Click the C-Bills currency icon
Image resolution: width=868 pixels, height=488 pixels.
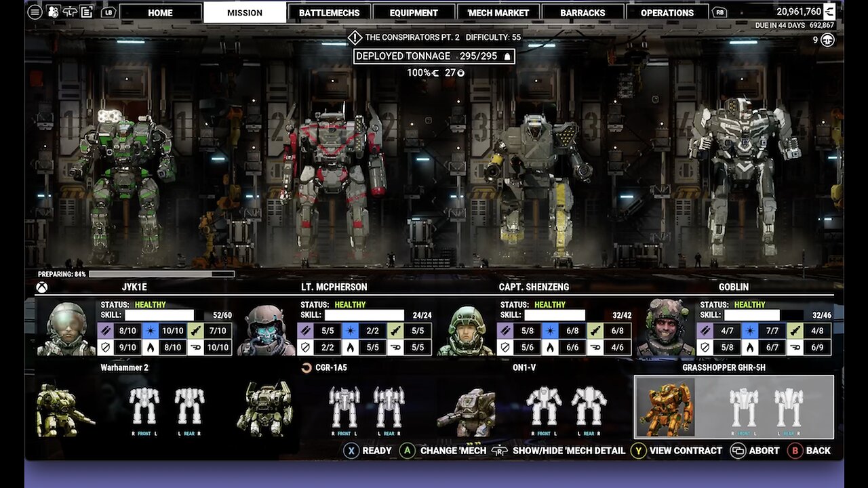829,11
